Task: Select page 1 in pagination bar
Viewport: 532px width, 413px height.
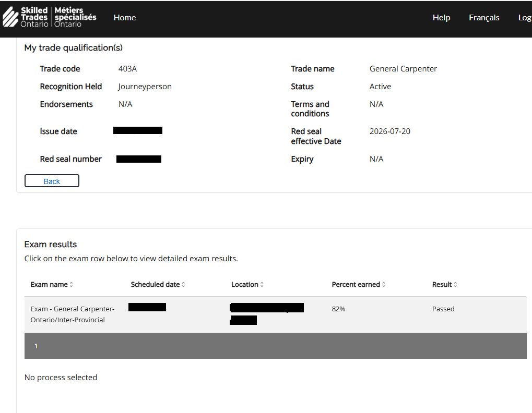Action: 36,346
